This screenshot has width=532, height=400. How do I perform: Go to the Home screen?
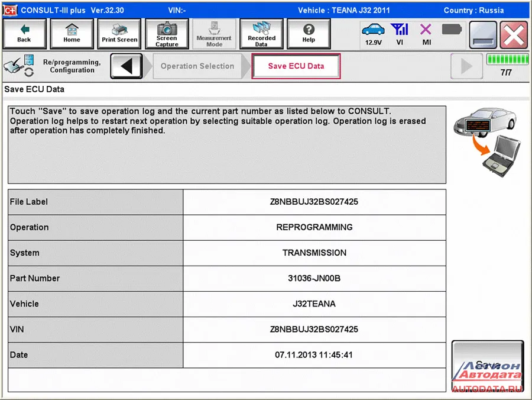pyautogui.click(x=72, y=34)
